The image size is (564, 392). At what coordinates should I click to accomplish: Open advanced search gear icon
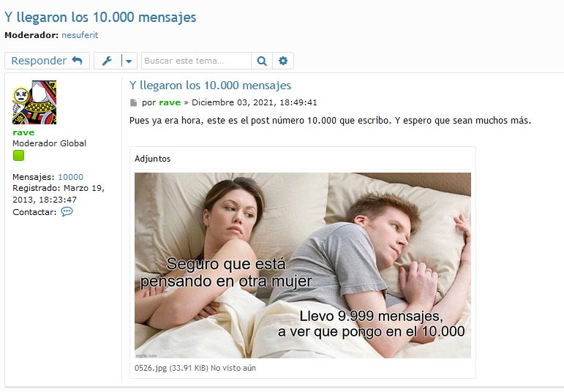pyautogui.click(x=283, y=61)
